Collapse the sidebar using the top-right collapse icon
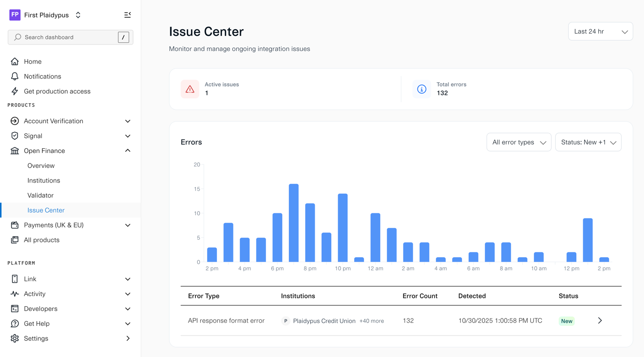 point(128,14)
